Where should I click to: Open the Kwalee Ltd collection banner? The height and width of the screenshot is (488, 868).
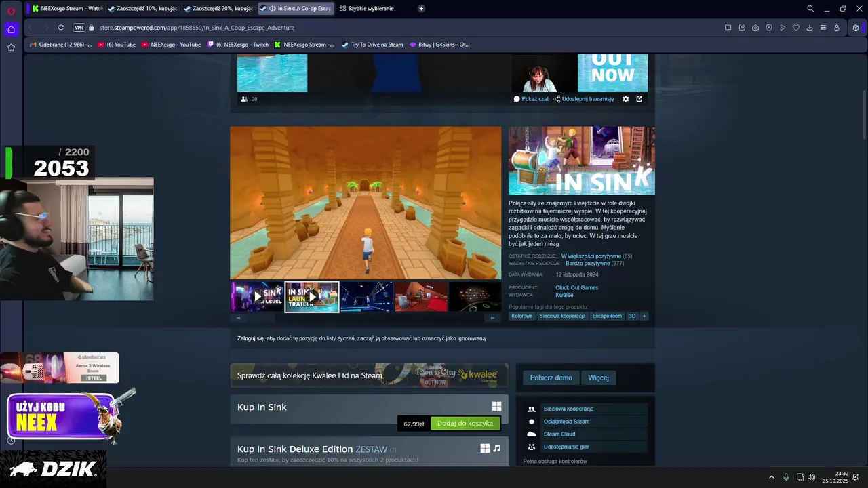point(369,375)
